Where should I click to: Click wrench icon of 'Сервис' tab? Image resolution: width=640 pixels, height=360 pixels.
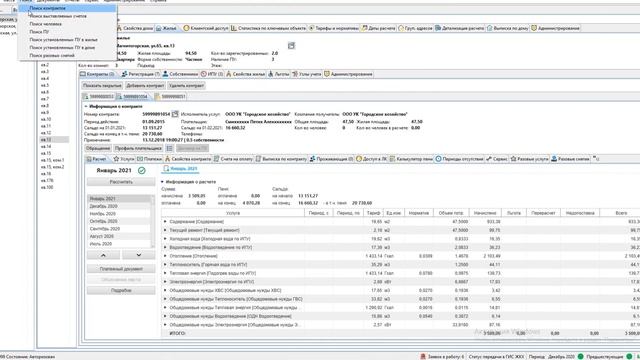[489, 159]
